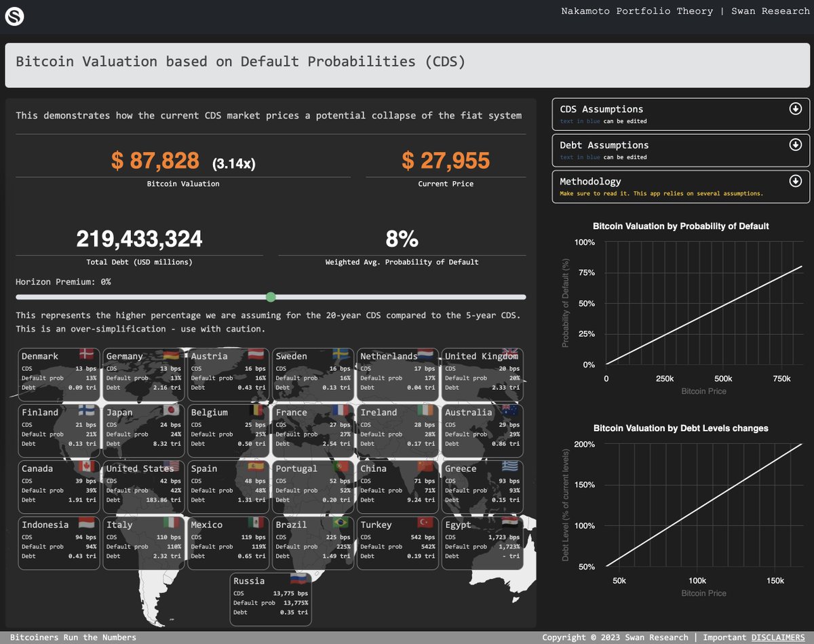Click the China flag icon
The image size is (814, 644).
(426, 466)
